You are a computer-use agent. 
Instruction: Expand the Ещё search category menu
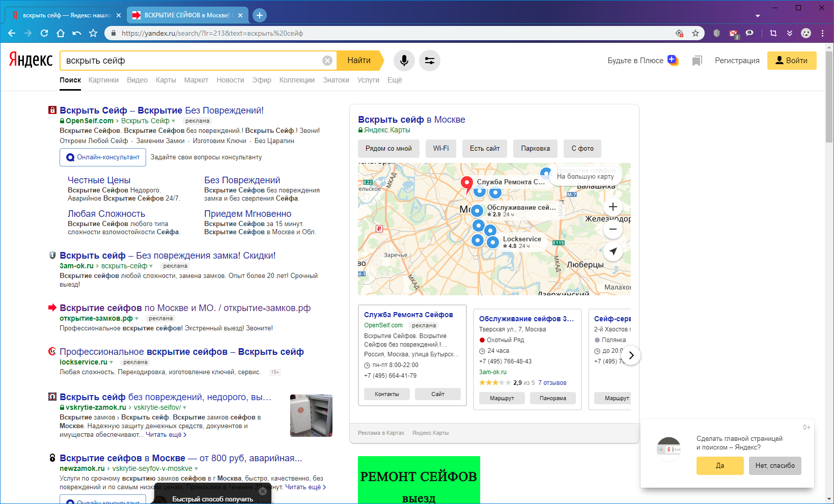[395, 80]
